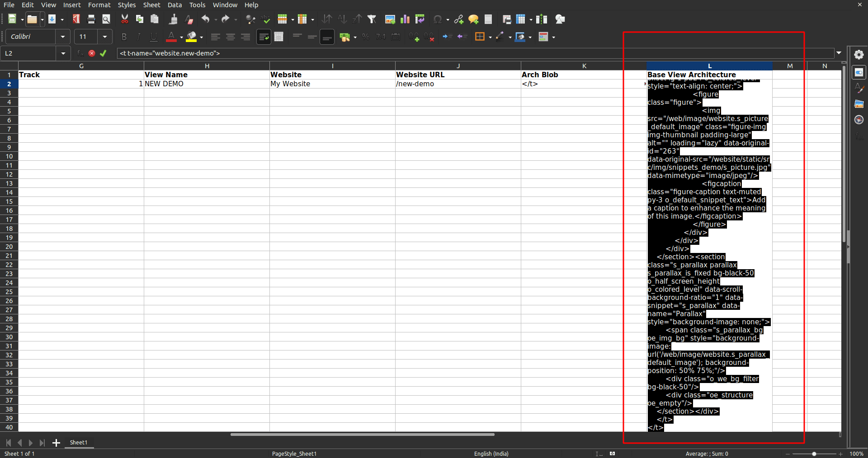Open the sidebar Navigator compass icon
Image resolution: width=868 pixels, height=458 pixels.
[x=859, y=120]
